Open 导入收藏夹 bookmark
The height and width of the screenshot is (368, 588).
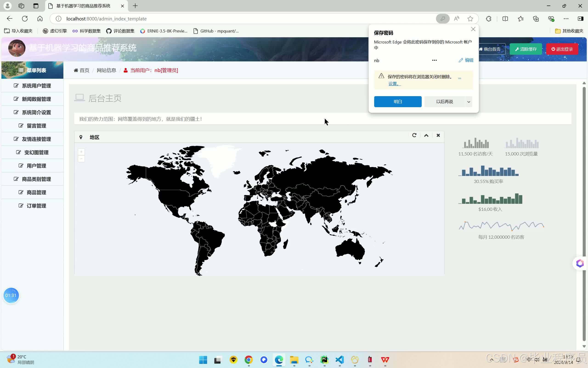click(x=18, y=31)
